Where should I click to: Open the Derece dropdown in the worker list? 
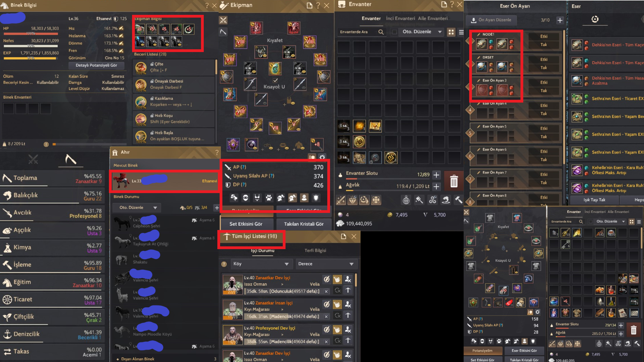[x=326, y=264]
